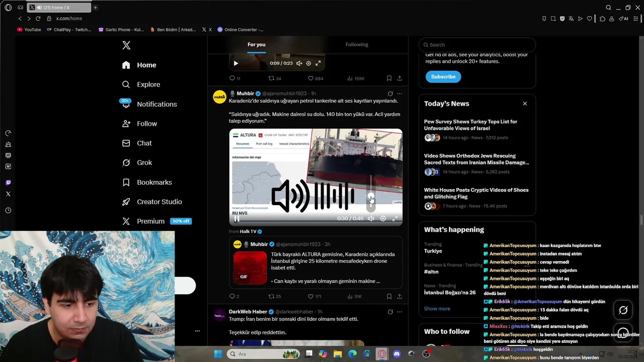The image size is (644, 362).
Task: Open Creator Studio in the sidebar
Action: click(x=152, y=202)
